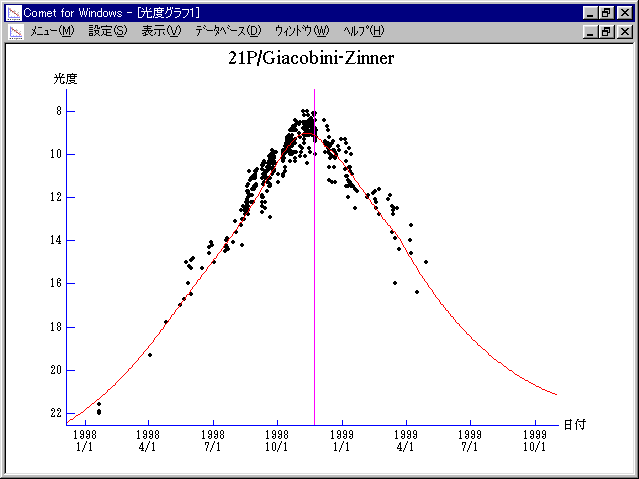Expand the ヘルプ(H) help menu

click(x=363, y=31)
